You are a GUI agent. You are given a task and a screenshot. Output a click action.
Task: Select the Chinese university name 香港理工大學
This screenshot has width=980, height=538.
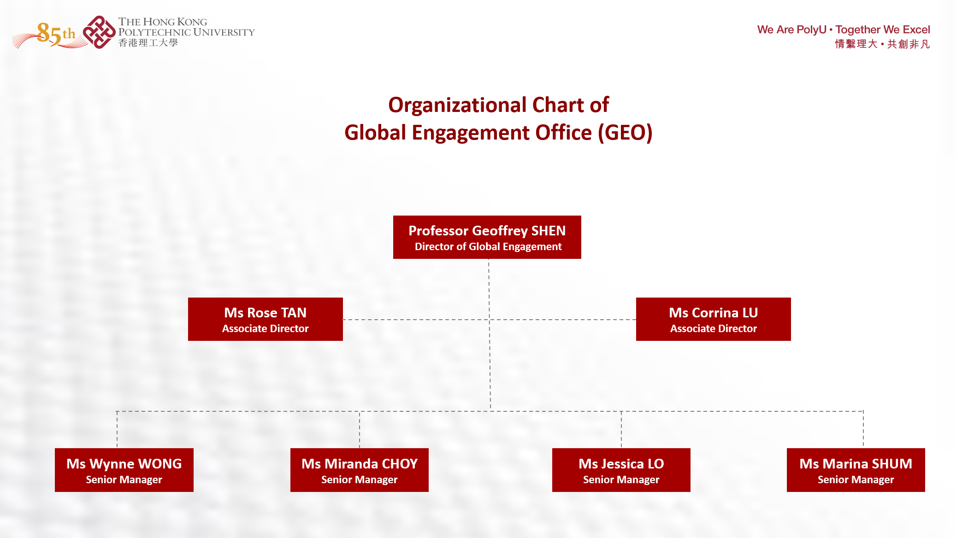click(148, 43)
